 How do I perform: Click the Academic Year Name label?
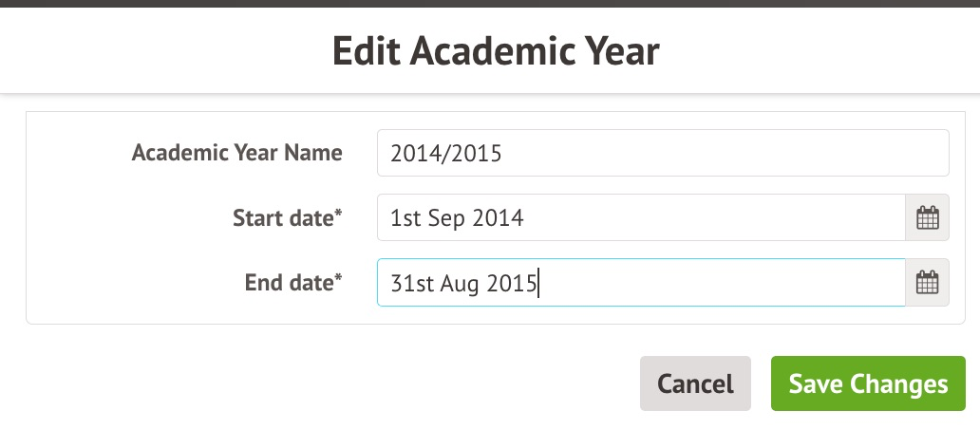[x=236, y=153]
